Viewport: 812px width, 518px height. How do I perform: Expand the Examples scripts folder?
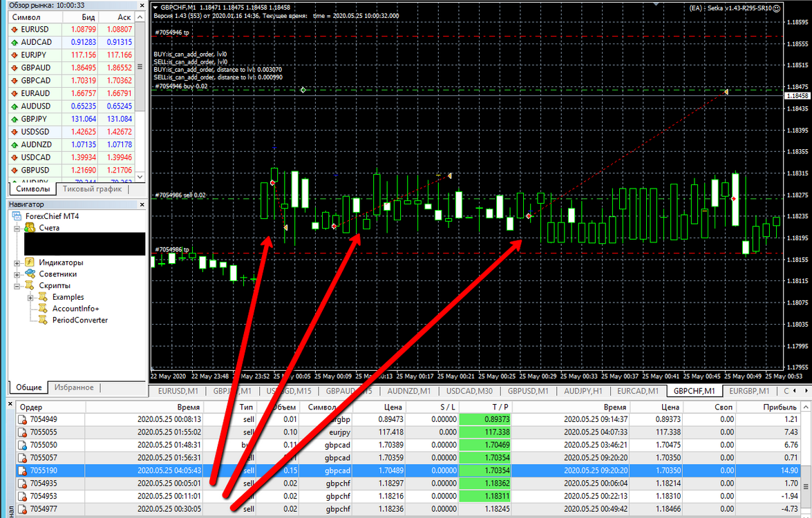tap(30, 298)
